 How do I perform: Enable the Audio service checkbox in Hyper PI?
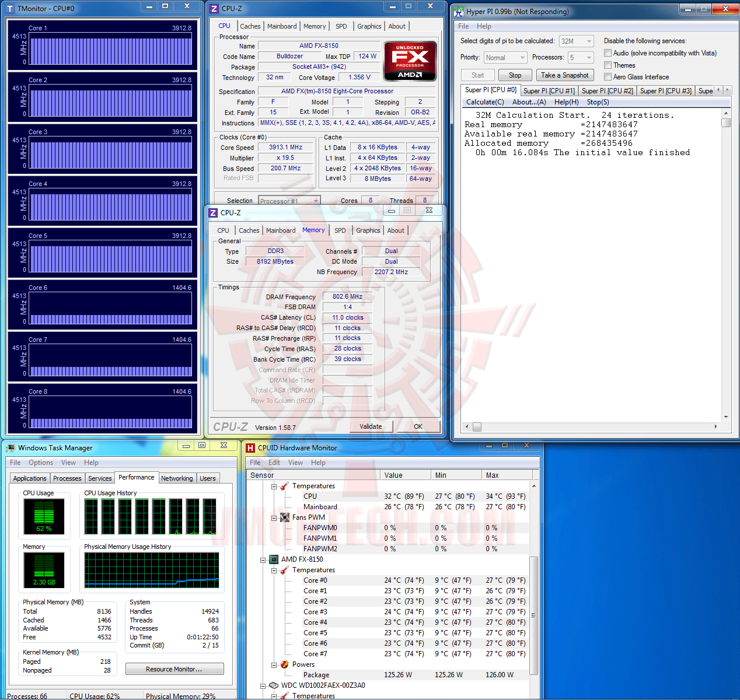point(608,53)
